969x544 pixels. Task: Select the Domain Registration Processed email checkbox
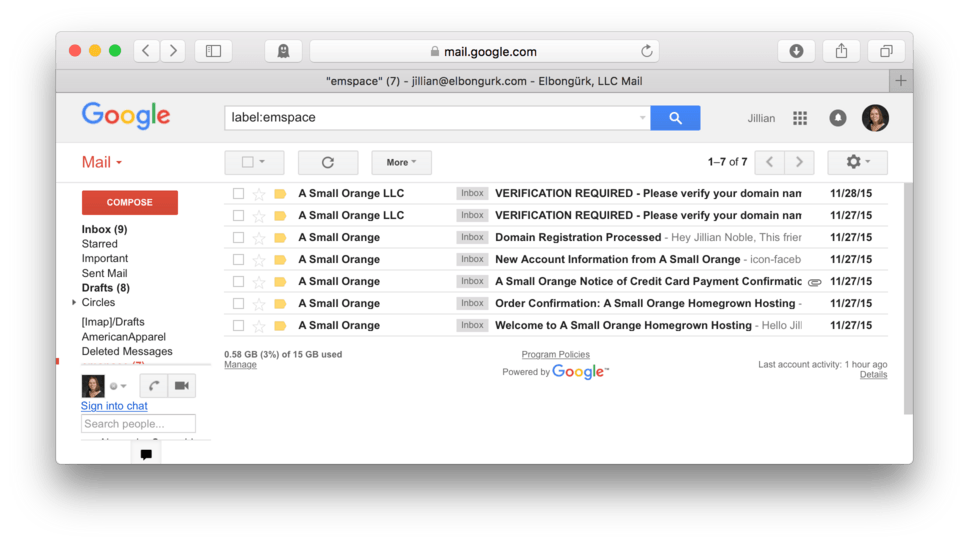(238, 237)
